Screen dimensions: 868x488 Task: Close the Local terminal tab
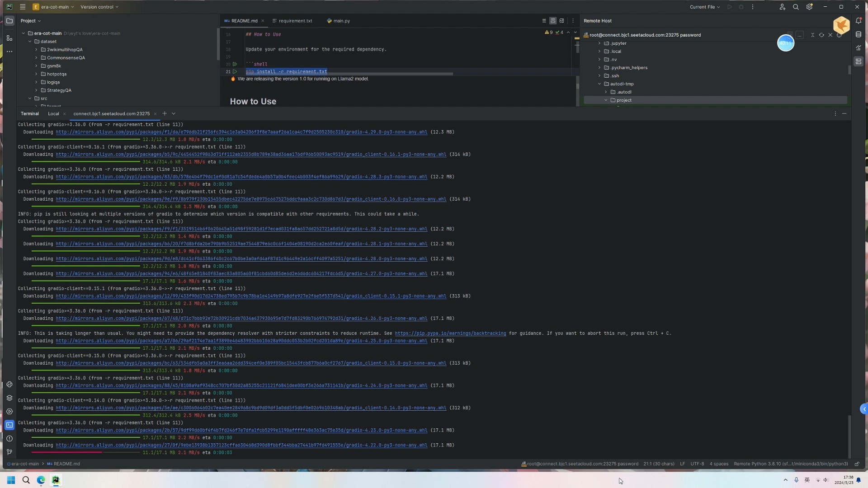pyautogui.click(x=64, y=114)
